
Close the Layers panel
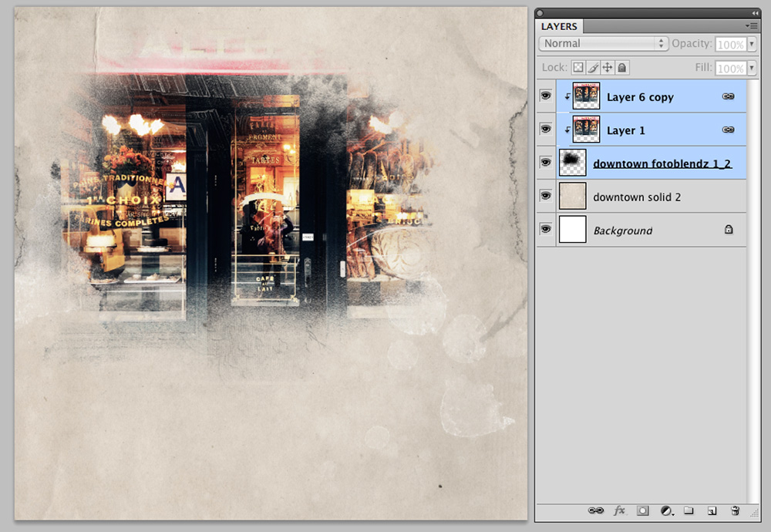pyautogui.click(x=540, y=13)
